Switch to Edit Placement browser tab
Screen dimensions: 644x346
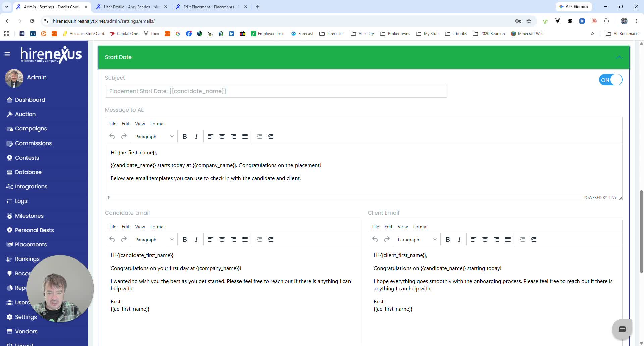[211, 7]
